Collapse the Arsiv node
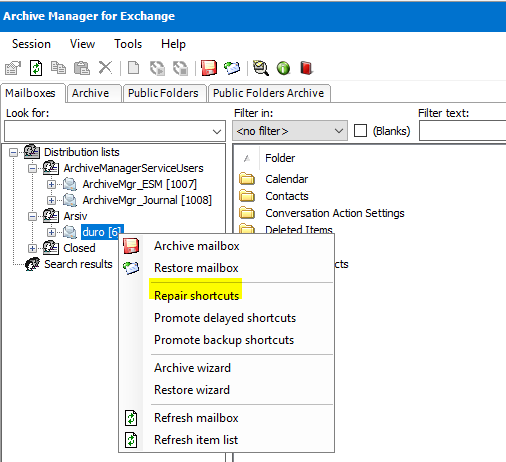Screen dimensions: 506x462 (x=32, y=216)
